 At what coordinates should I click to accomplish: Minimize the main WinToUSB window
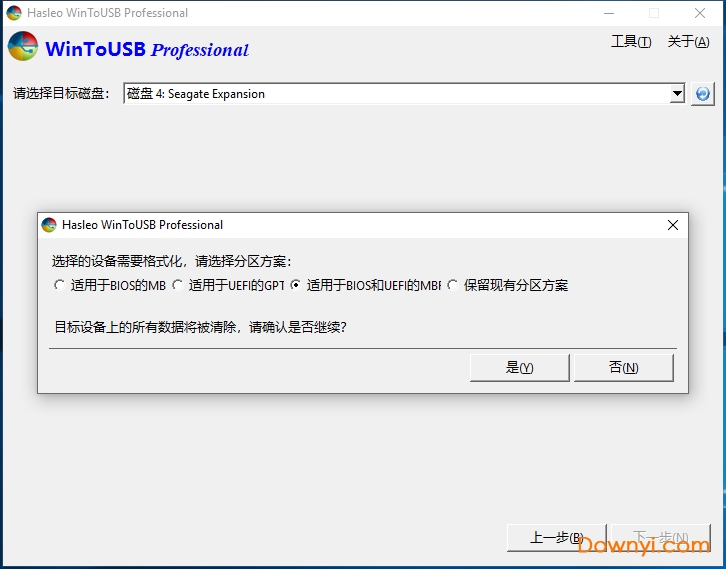tap(609, 13)
